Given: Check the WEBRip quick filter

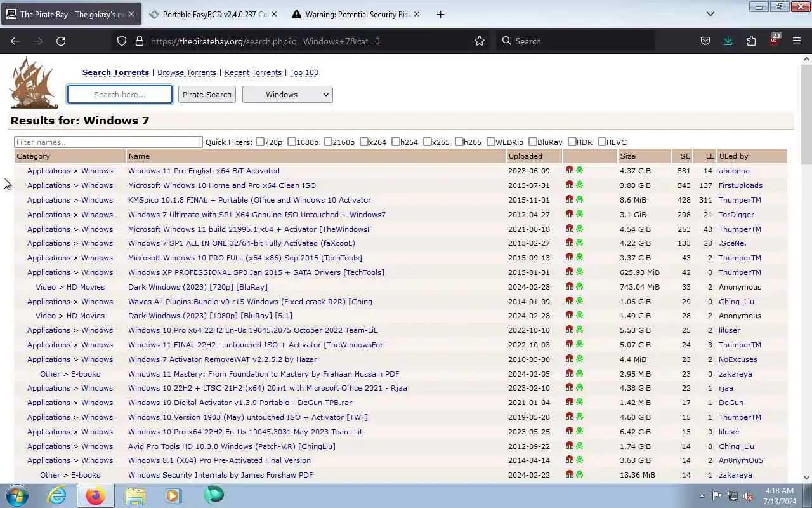Looking at the screenshot, I should (491, 142).
